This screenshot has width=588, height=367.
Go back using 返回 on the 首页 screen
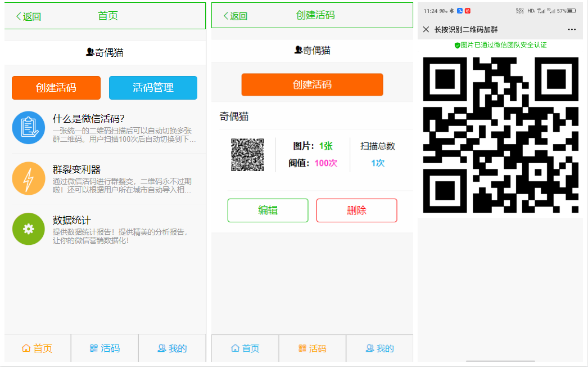[x=29, y=16]
